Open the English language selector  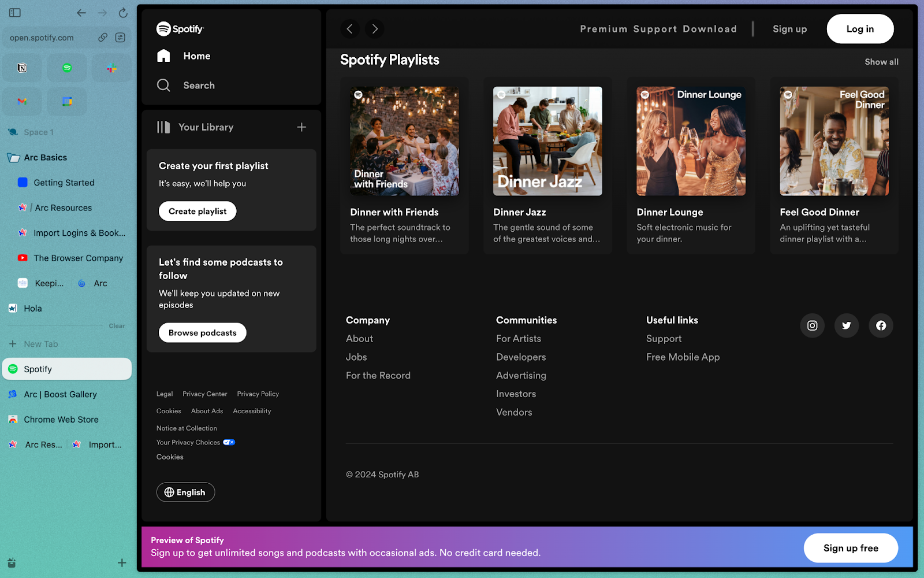tap(185, 492)
